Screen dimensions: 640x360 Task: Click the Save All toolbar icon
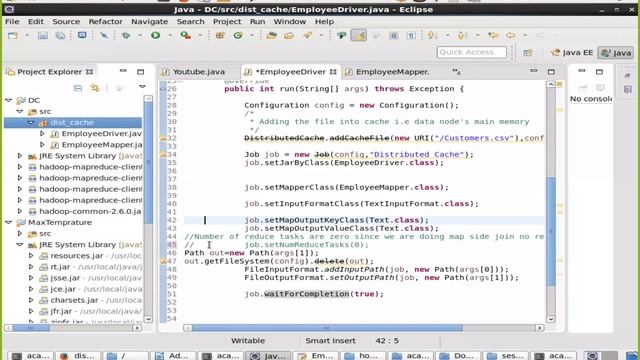[x=60, y=36]
